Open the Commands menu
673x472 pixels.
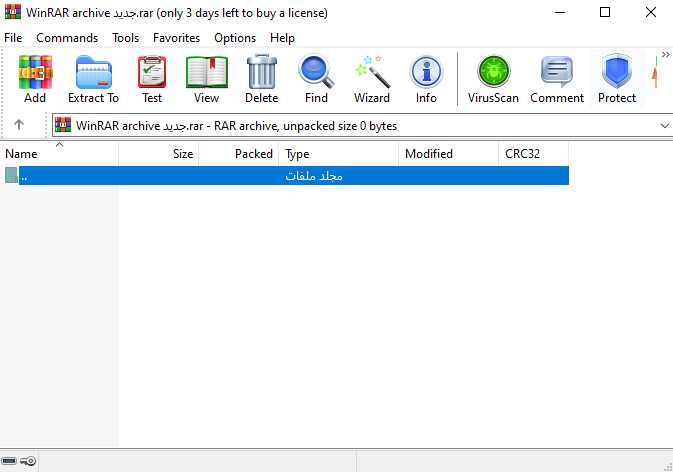[x=67, y=38]
